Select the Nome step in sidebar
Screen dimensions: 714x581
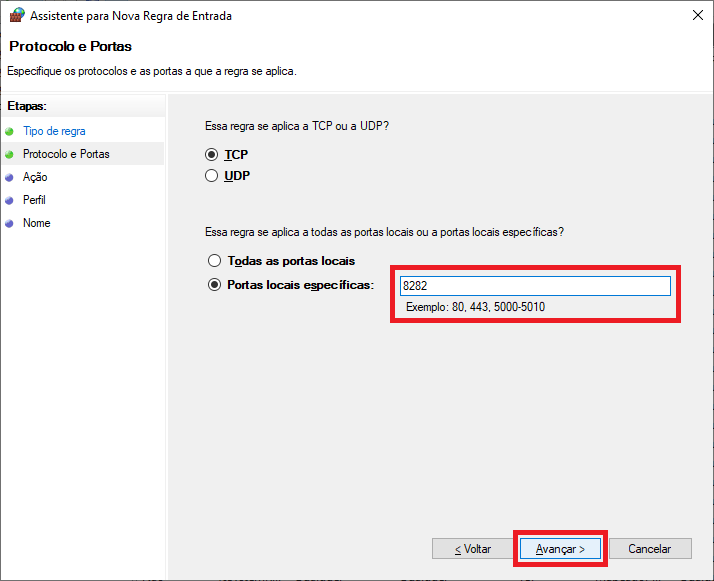click(x=37, y=223)
